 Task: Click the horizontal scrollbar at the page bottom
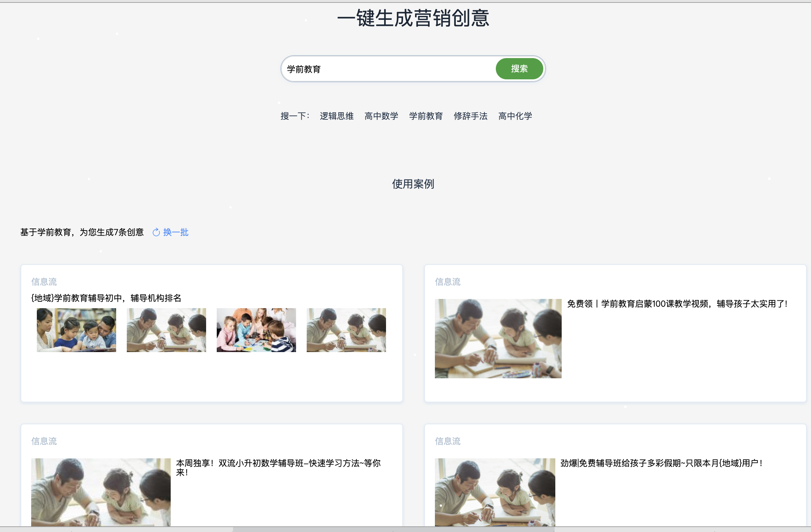pyautogui.click(x=393, y=529)
